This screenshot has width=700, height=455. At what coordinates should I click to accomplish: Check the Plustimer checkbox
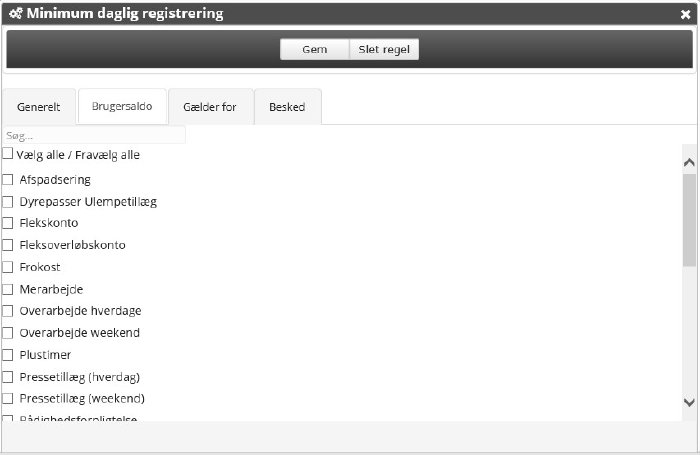pyautogui.click(x=8, y=355)
